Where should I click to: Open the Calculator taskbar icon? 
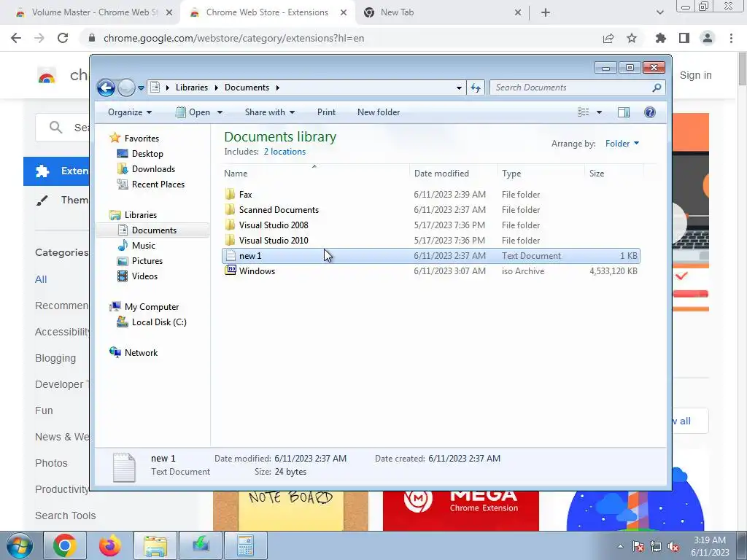(x=245, y=545)
